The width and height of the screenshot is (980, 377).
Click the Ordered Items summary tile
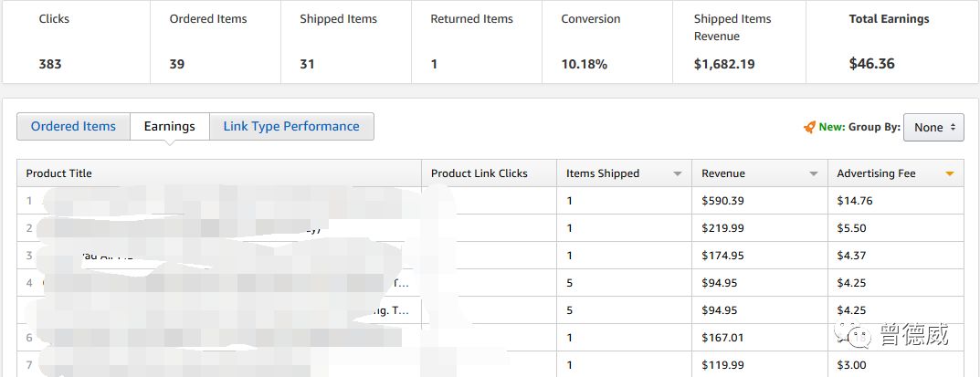coord(216,42)
